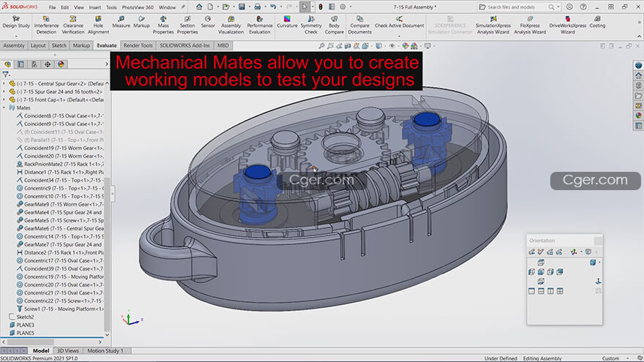Switch to the 3D Views bottom tab

coord(68,351)
